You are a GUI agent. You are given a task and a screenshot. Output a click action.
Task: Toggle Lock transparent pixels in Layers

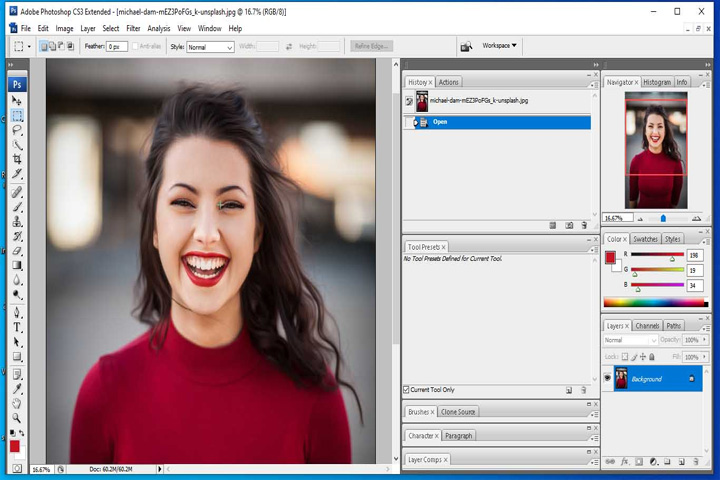624,356
